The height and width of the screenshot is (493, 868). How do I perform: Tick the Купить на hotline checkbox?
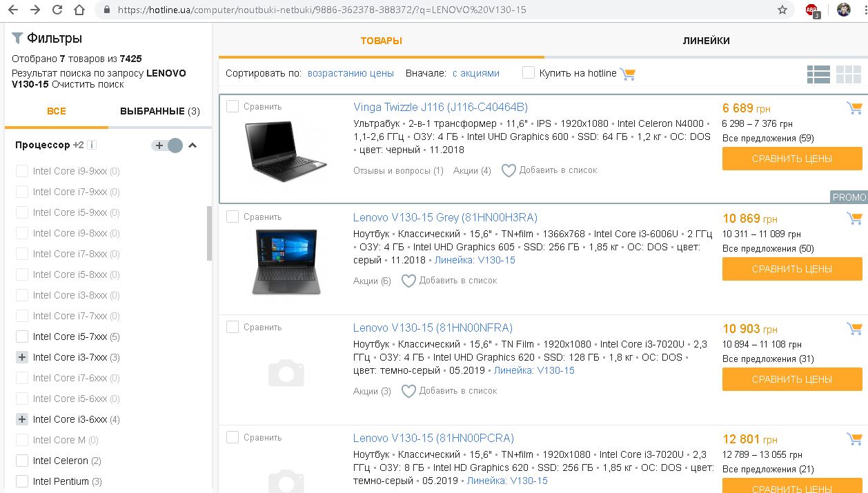pos(529,72)
